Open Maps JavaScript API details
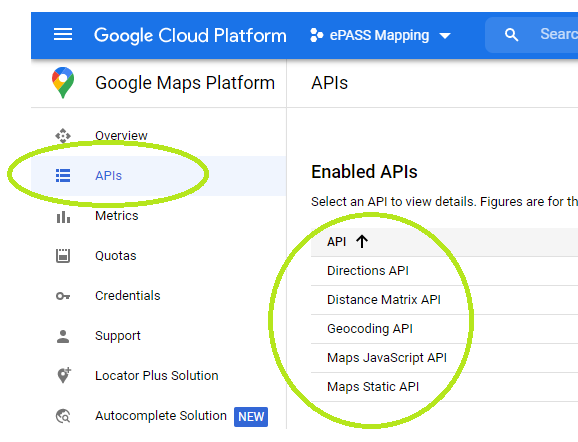Viewport: 578px width, 442px height. [x=387, y=358]
